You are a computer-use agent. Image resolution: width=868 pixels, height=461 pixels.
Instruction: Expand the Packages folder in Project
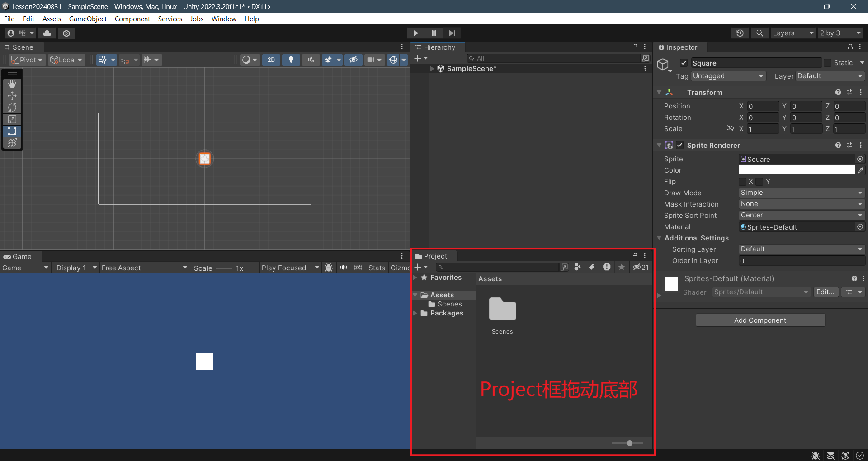(415, 313)
